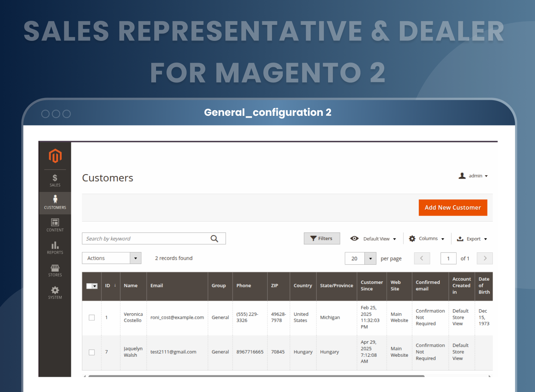Open the Stores section
This screenshot has height=392, width=535.
55,270
